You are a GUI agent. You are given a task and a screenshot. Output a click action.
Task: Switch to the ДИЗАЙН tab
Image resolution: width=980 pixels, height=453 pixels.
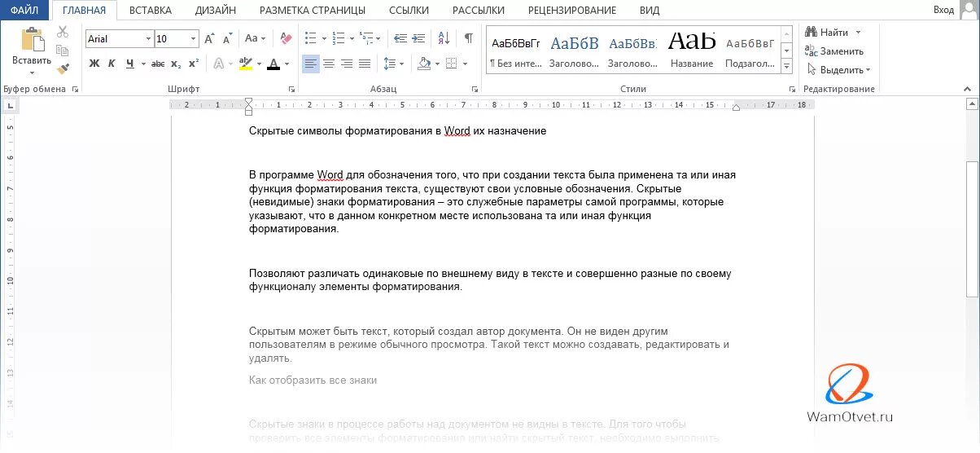point(216,10)
